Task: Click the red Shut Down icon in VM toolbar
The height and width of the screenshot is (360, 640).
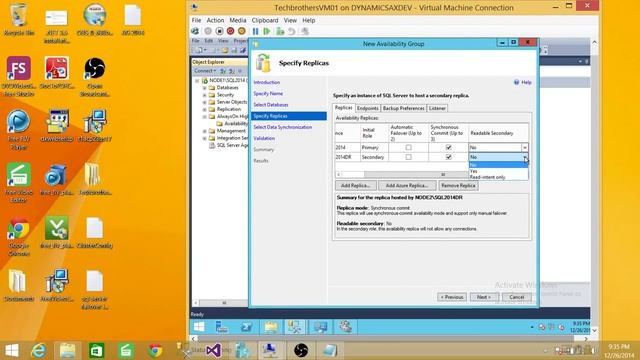Action: point(231,31)
